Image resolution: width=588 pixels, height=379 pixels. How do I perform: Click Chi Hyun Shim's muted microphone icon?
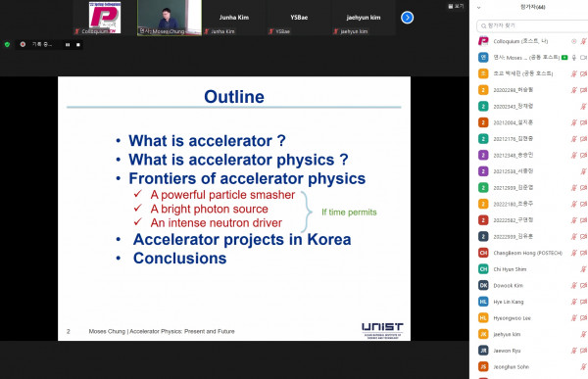(583, 269)
